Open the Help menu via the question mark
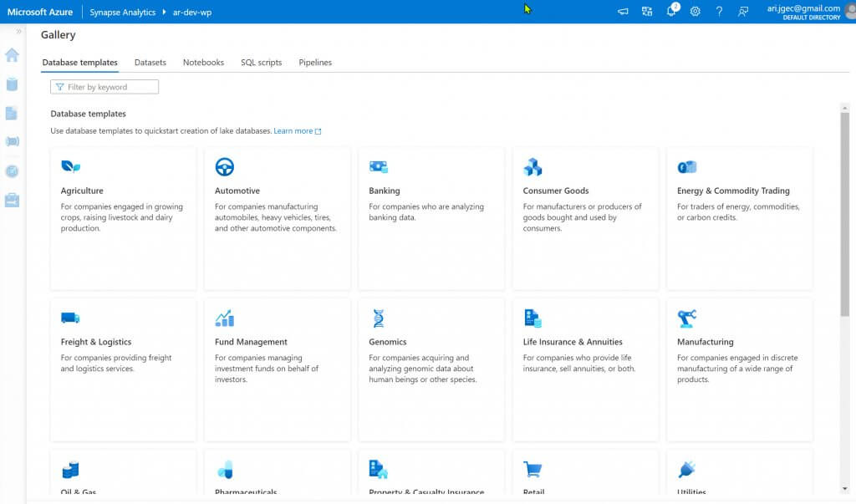 coord(720,11)
